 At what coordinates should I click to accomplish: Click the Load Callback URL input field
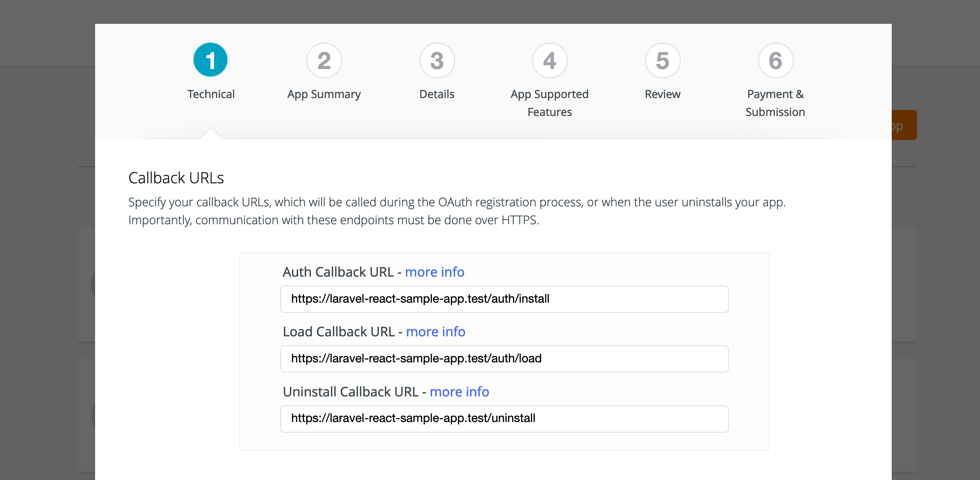point(504,359)
